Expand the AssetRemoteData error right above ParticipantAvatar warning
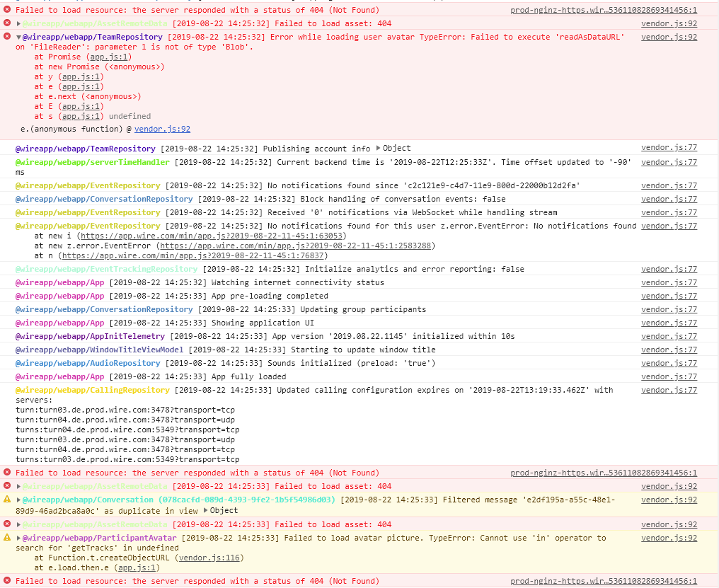The width and height of the screenshot is (719, 588). [18, 525]
